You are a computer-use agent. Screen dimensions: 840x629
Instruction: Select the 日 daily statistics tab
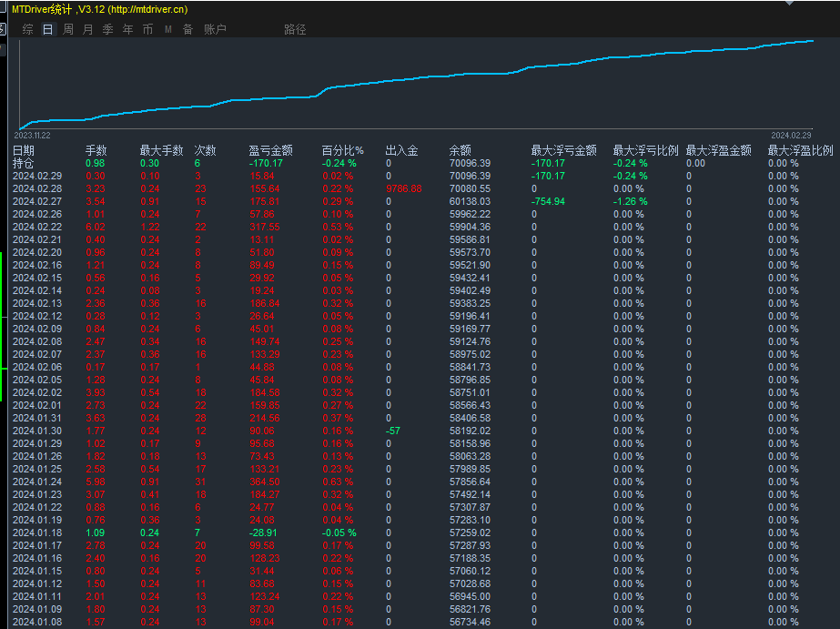coord(47,29)
